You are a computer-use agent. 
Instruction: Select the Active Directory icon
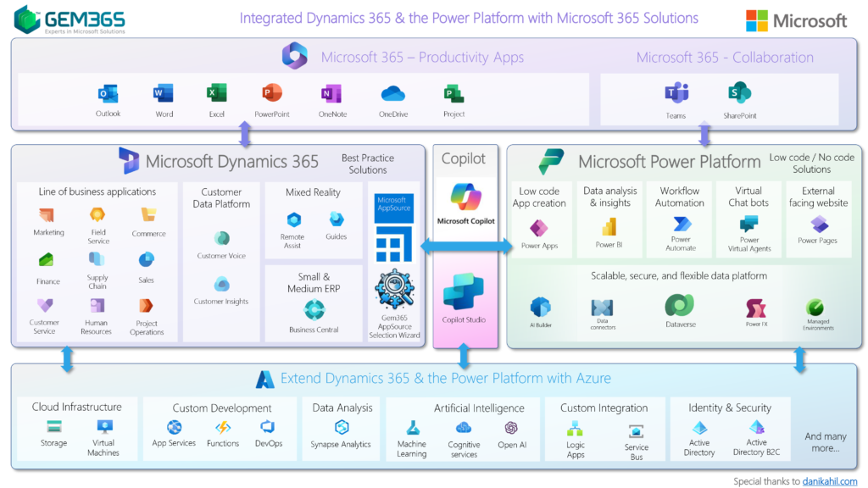tap(699, 428)
